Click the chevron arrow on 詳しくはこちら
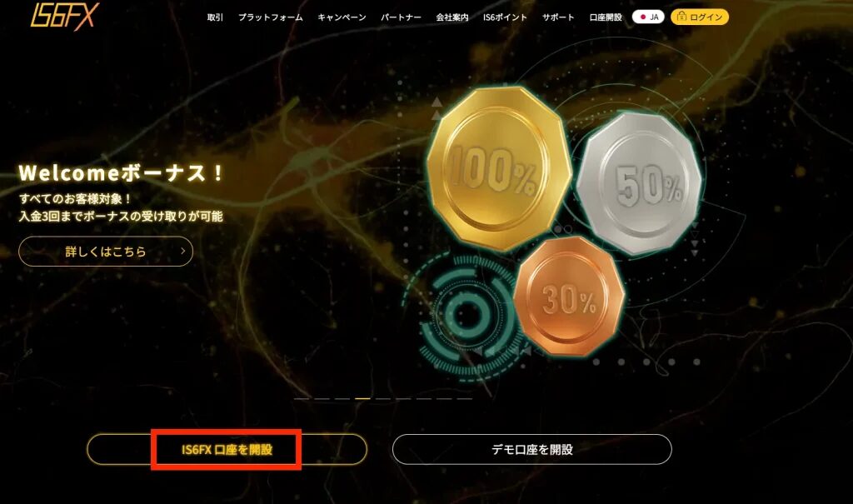 tap(182, 252)
